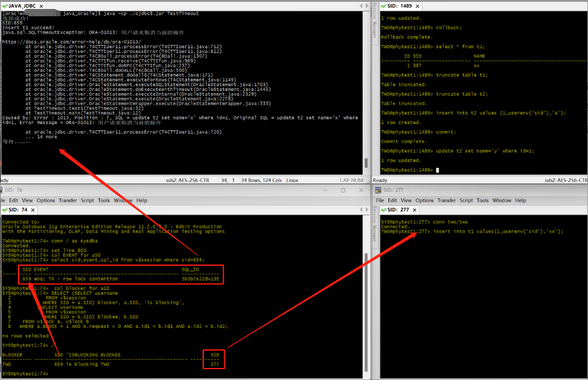Open Session Manager panel beside SID: 74 window
The width and height of the screenshot is (588, 380).
tap(374, 224)
